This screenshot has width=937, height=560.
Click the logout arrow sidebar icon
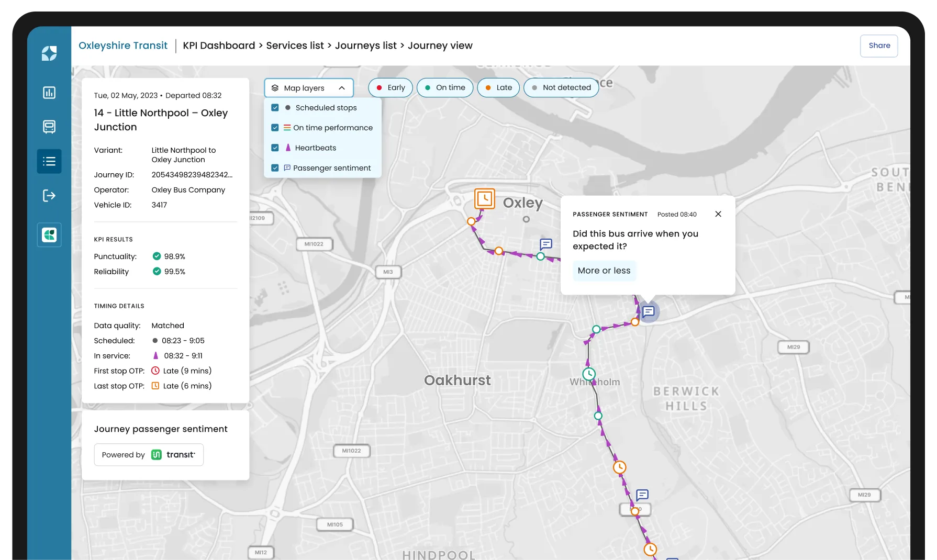49,196
